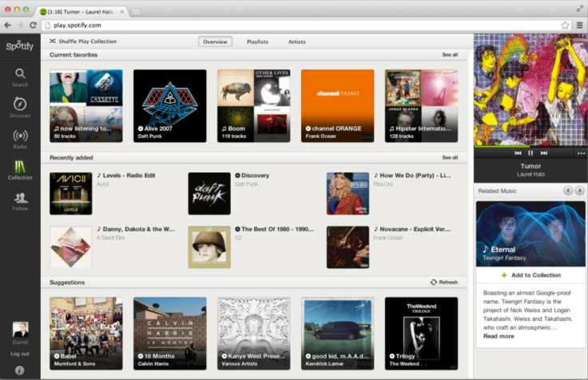Open the info icon at sidebar bottom
The height and width of the screenshot is (380, 588).
(x=19, y=370)
